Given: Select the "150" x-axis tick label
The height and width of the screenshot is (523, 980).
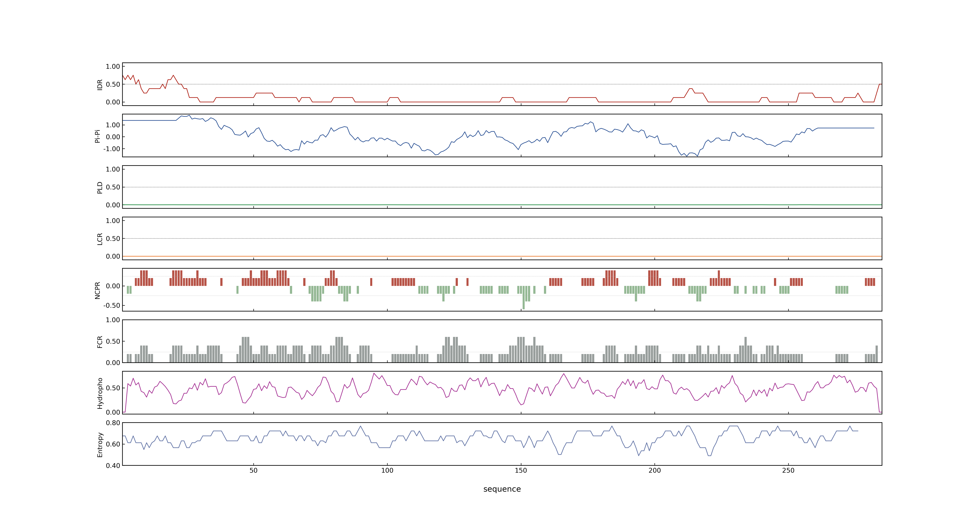Looking at the screenshot, I should [x=521, y=470].
